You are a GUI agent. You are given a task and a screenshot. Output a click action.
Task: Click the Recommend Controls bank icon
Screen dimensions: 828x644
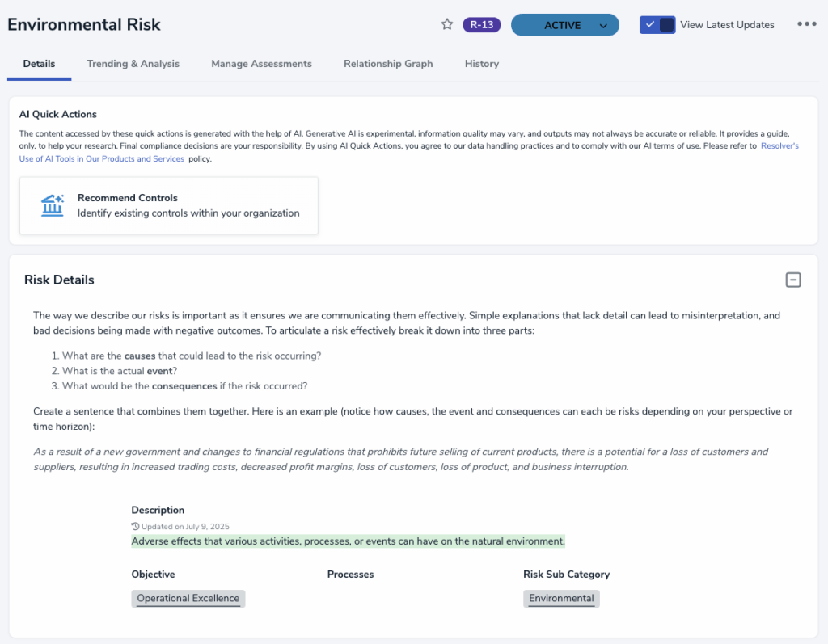(x=53, y=205)
